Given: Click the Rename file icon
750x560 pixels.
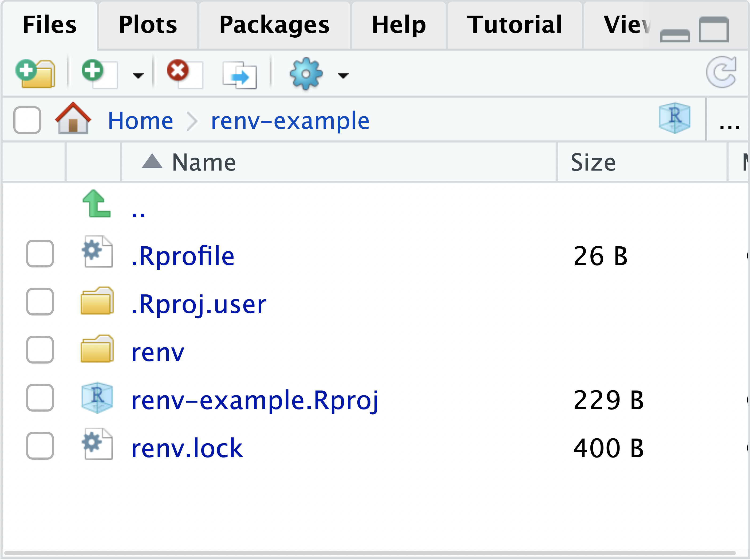Looking at the screenshot, I should point(240,75).
